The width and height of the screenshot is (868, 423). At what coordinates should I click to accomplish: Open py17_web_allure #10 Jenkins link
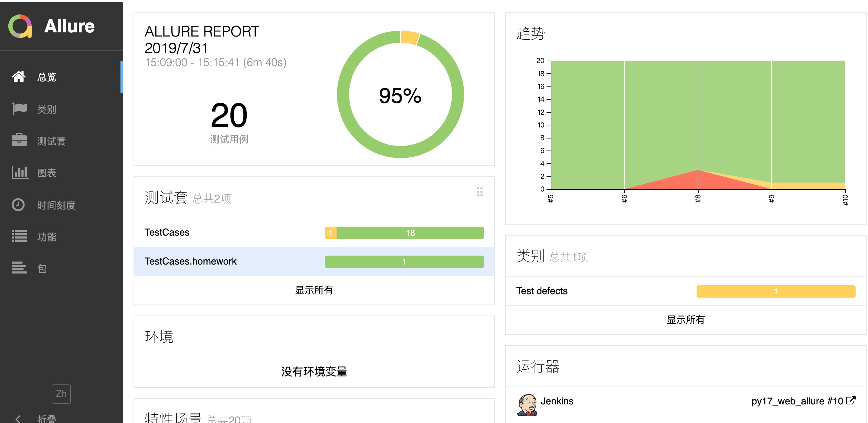pos(797,401)
